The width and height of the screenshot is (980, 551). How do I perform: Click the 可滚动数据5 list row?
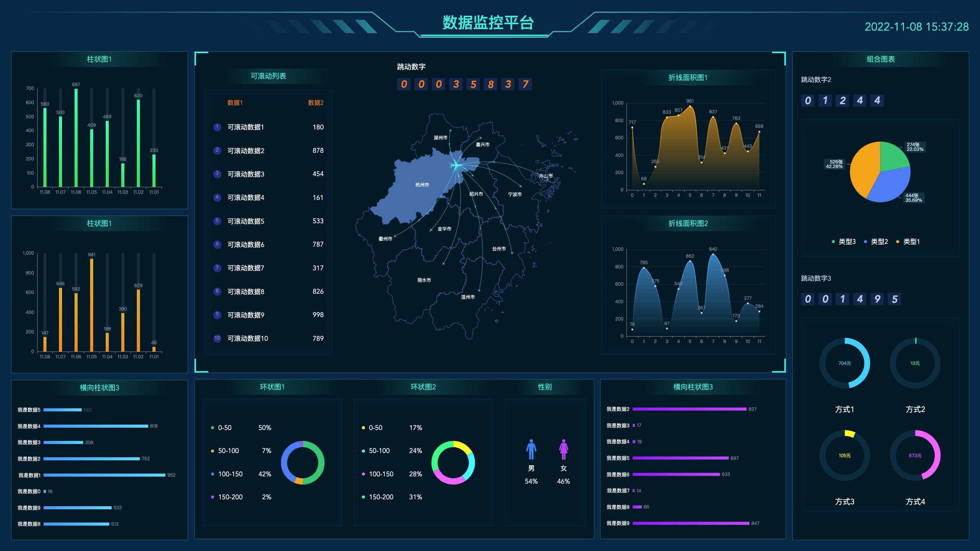click(268, 221)
